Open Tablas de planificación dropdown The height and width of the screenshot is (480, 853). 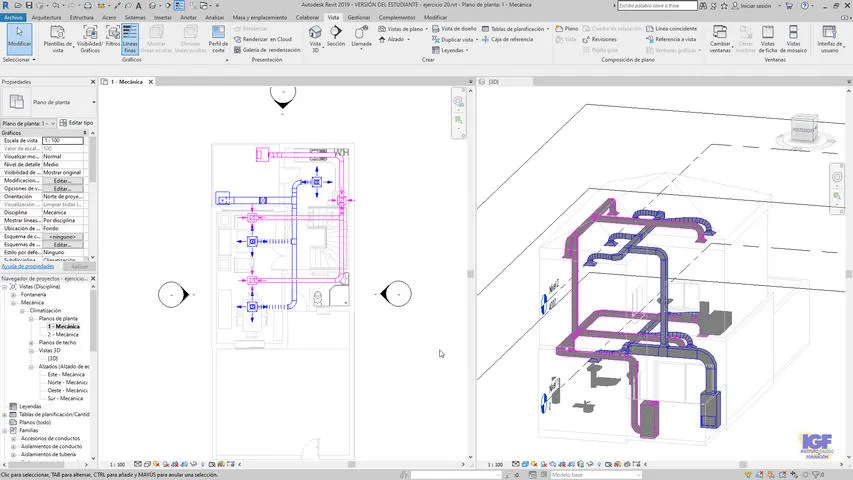[515, 29]
